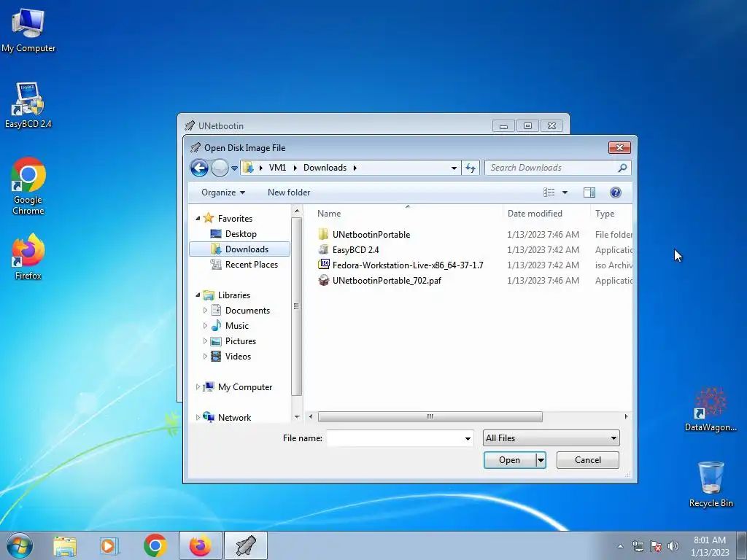Click the File name input field

[395, 438]
